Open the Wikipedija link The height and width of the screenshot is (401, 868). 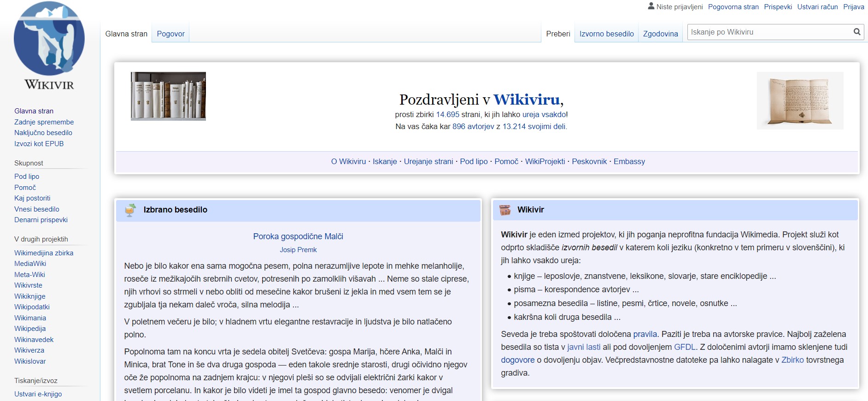30,329
